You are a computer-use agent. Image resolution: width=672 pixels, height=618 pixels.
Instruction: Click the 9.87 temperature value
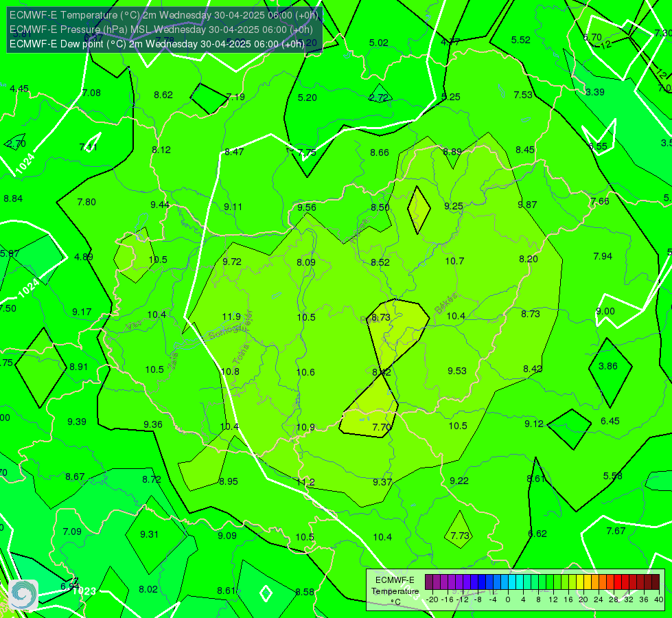[x=527, y=205]
